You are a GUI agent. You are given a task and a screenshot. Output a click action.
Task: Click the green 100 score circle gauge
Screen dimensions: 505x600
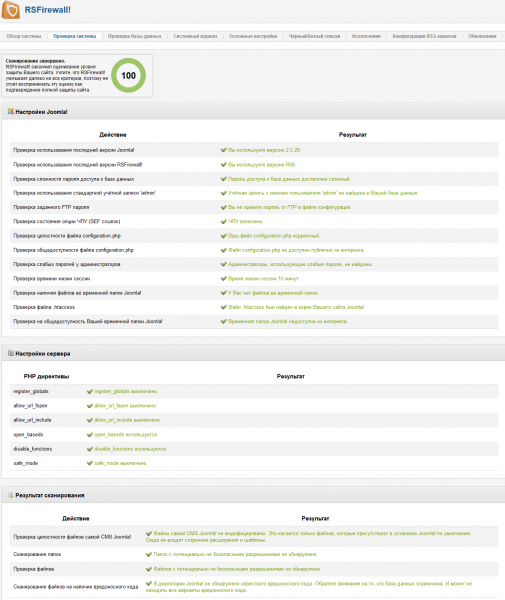(x=129, y=75)
